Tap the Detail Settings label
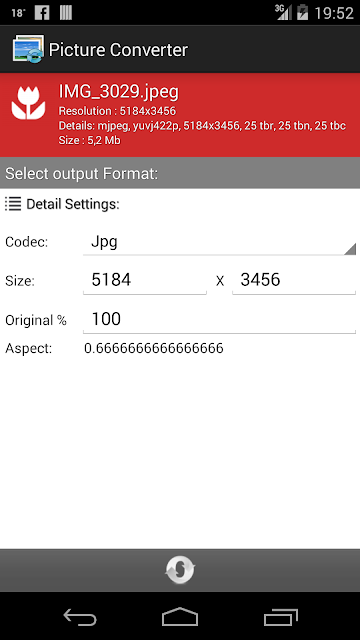 pyautogui.click(x=73, y=204)
